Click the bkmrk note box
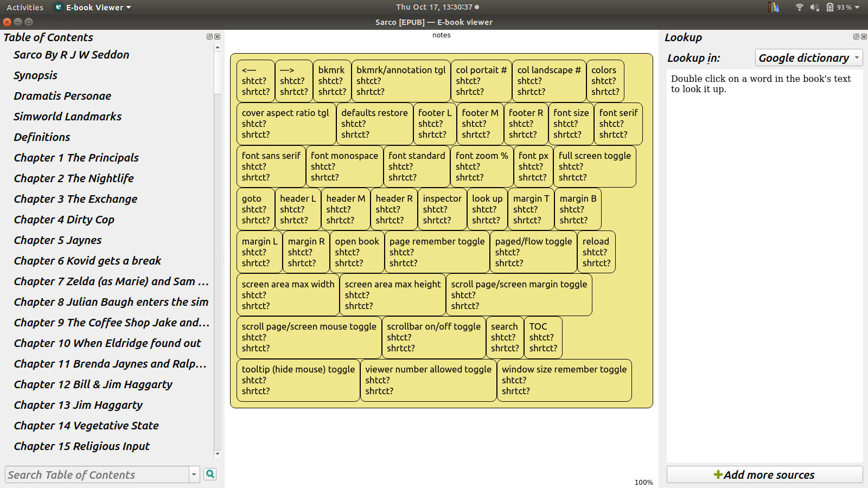Viewport: 868px width, 488px height. pos(332,81)
